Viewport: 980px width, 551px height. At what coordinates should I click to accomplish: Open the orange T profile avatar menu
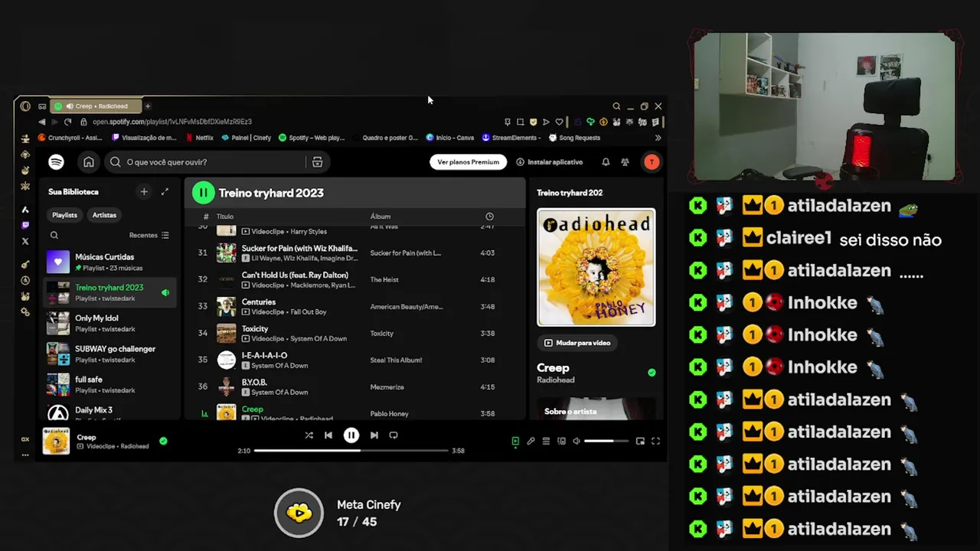point(651,161)
